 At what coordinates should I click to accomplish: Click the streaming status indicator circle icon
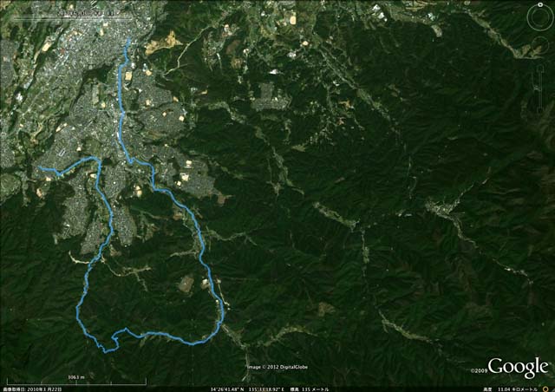click(545, 389)
